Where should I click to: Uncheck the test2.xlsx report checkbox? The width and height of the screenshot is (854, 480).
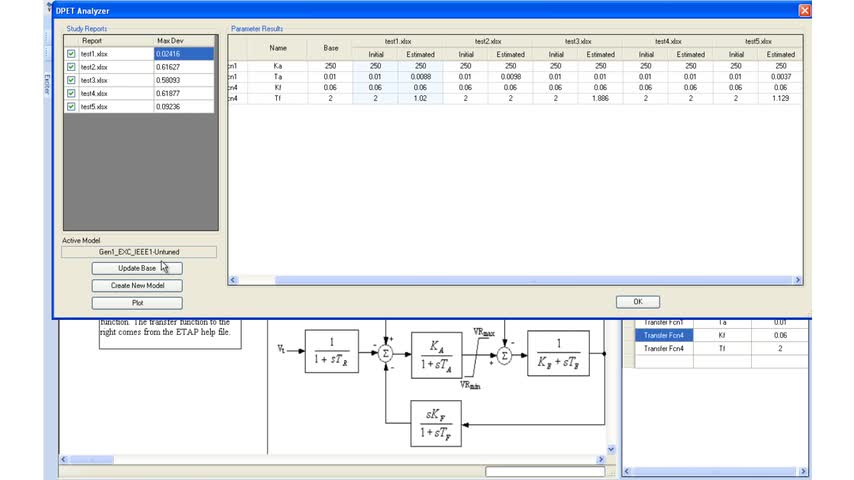[x=71, y=67]
